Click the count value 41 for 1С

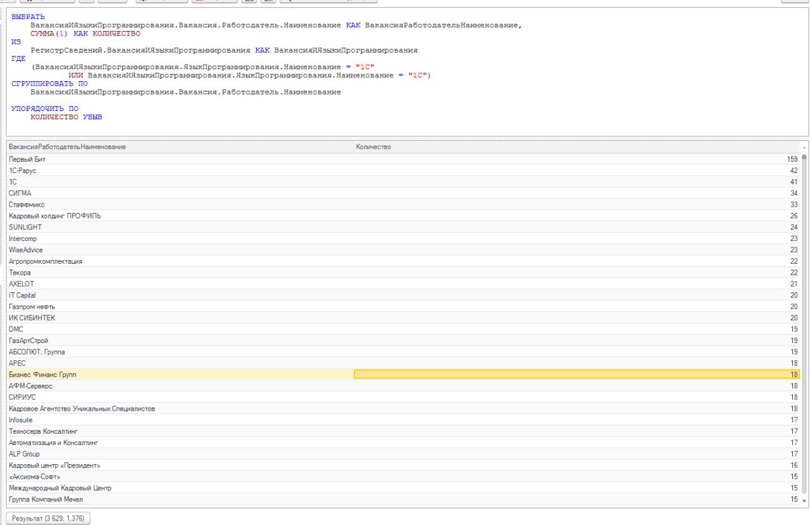(x=794, y=182)
